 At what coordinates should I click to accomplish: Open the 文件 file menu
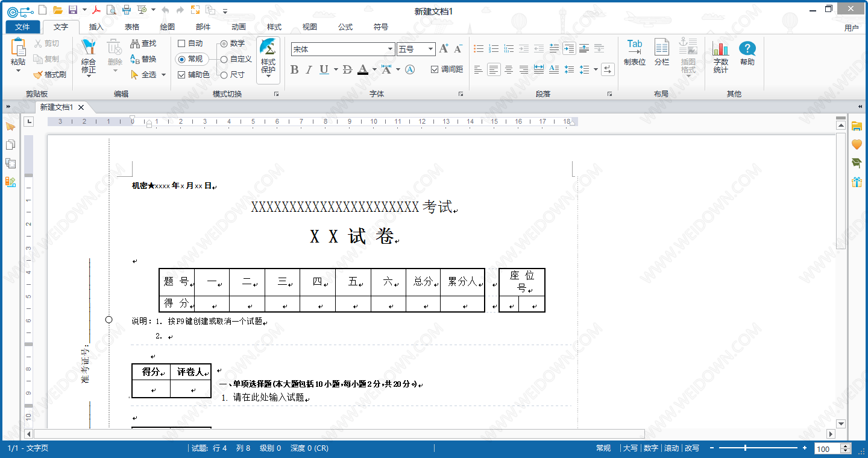(23, 27)
